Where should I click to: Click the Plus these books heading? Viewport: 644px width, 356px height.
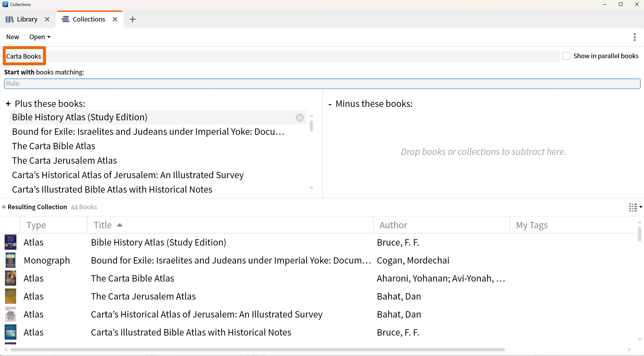click(x=50, y=104)
